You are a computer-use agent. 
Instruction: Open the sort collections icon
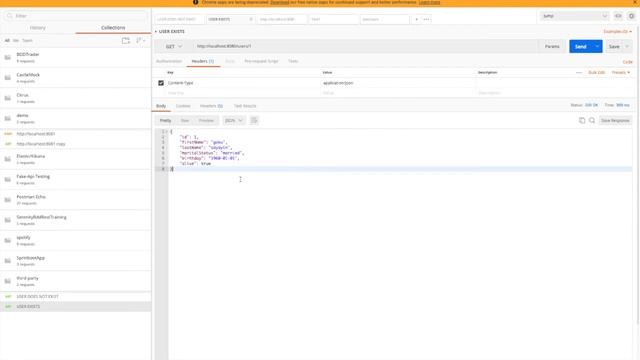point(140,40)
